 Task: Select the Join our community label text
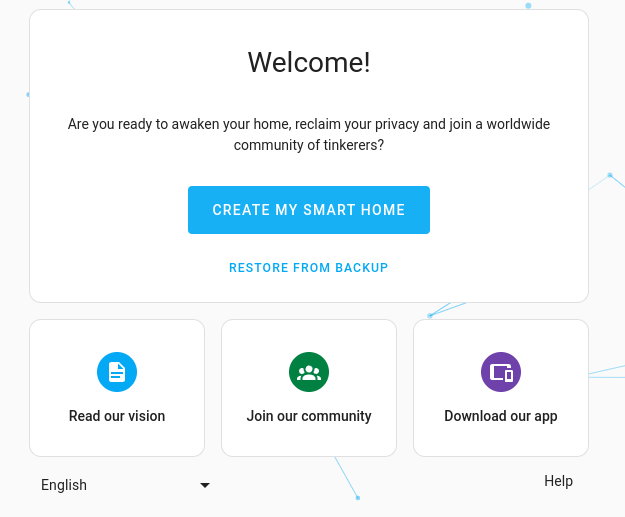(x=309, y=416)
